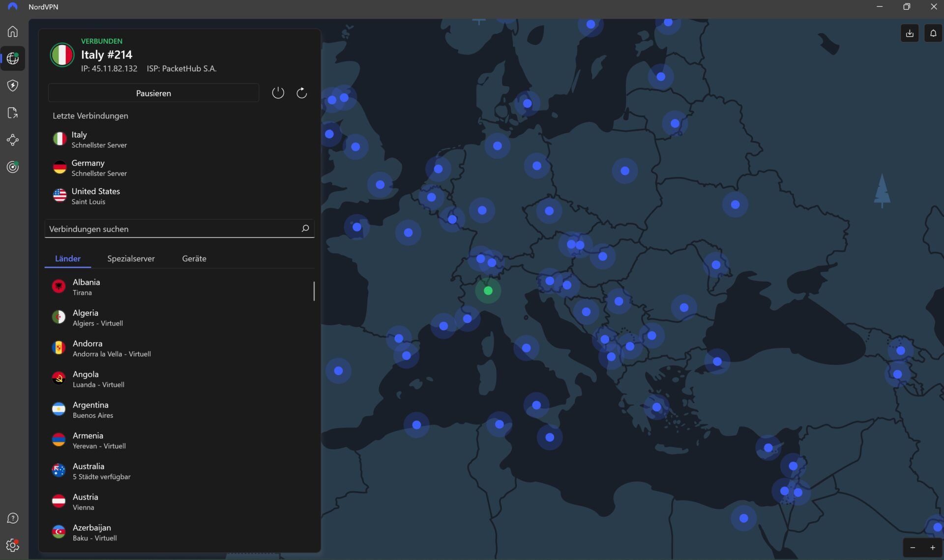Open Meshnet icon in sidebar

tap(13, 140)
